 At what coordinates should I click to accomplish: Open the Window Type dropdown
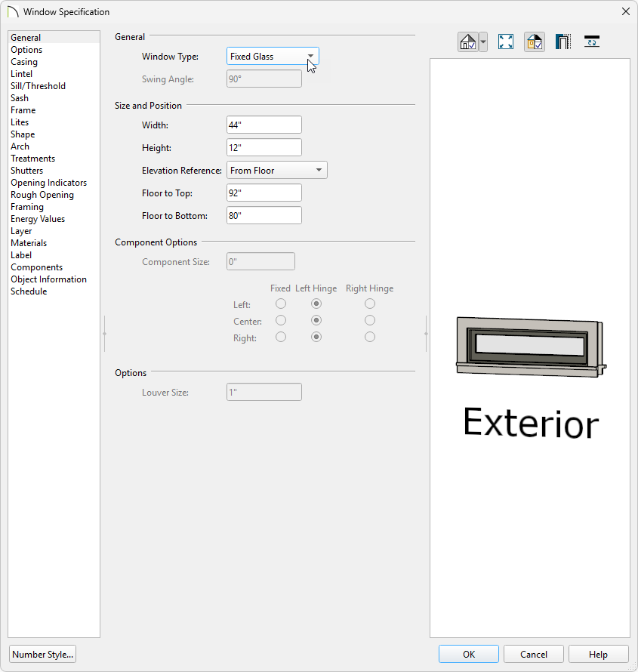(273, 56)
